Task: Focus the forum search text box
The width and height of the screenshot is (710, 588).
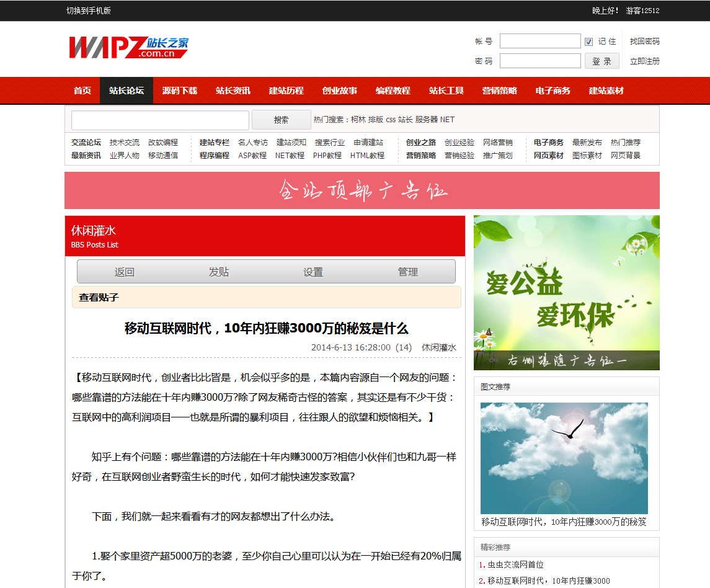Action: (x=160, y=120)
